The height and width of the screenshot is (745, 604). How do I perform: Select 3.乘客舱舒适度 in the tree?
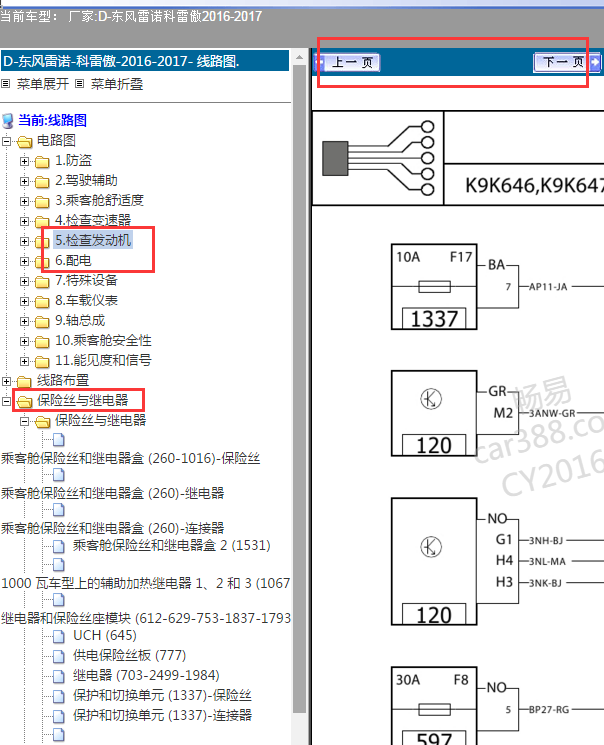99,201
